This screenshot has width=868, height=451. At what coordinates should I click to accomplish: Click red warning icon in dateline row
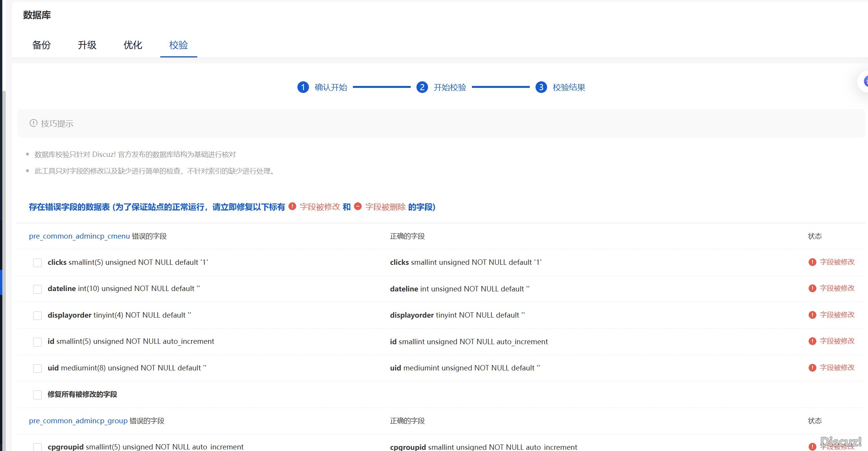point(812,288)
